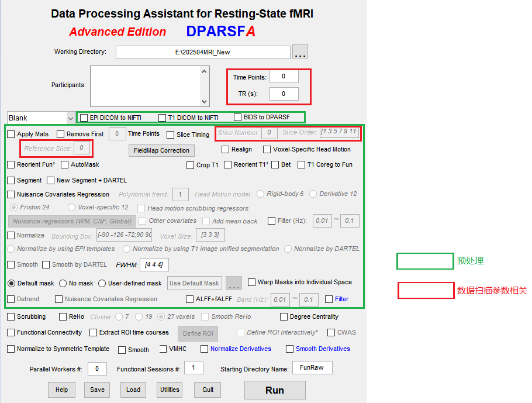The image size is (532, 403).
Task: Check Smooth Derivatives option
Action: pos(290,349)
